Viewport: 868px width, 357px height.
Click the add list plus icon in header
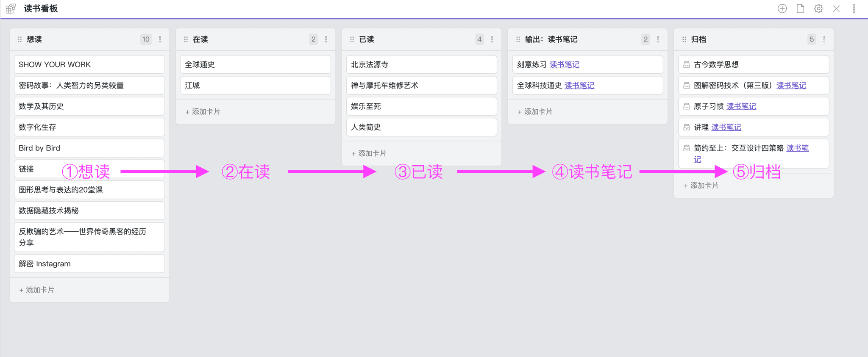point(782,8)
